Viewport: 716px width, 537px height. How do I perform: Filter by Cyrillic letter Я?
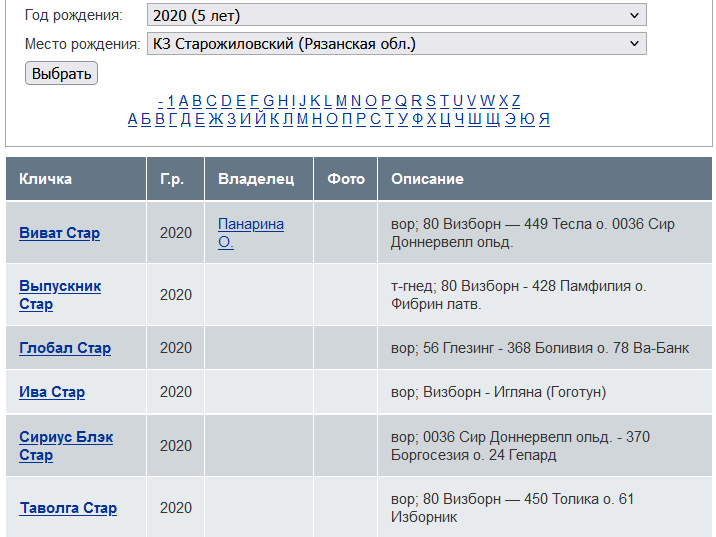pos(544,119)
